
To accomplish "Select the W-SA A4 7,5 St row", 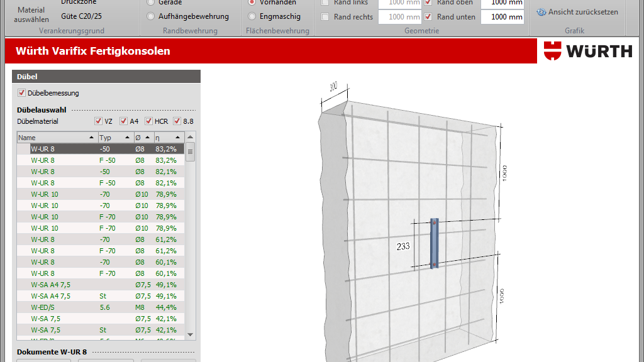I will click(101, 297).
